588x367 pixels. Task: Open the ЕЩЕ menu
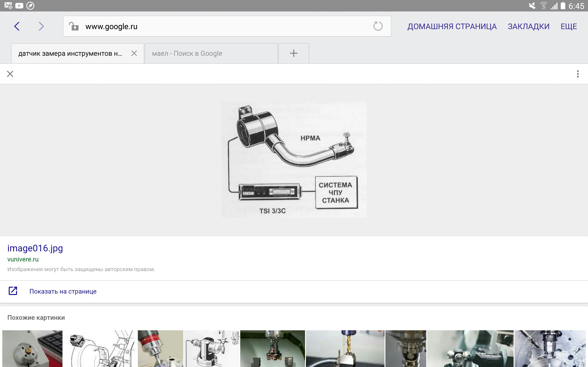568,26
